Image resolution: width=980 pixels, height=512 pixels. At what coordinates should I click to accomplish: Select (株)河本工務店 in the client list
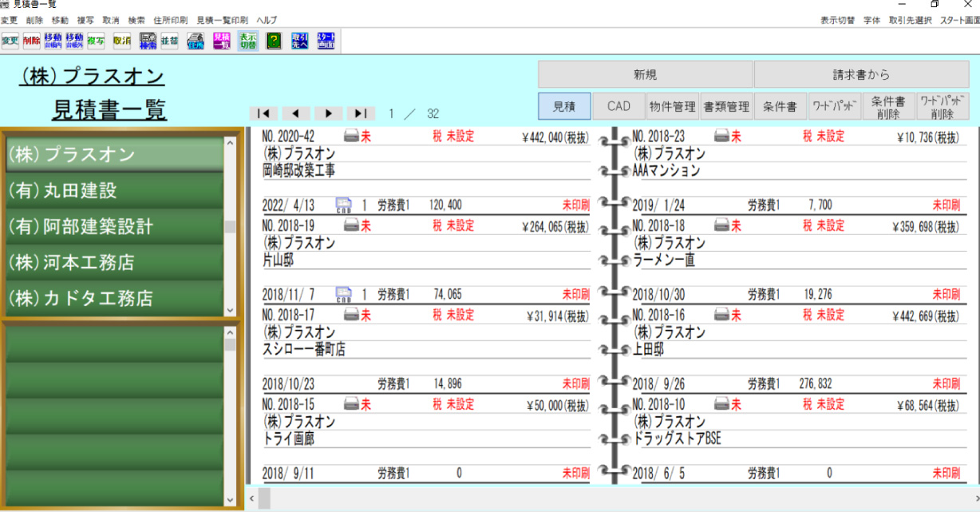click(114, 262)
